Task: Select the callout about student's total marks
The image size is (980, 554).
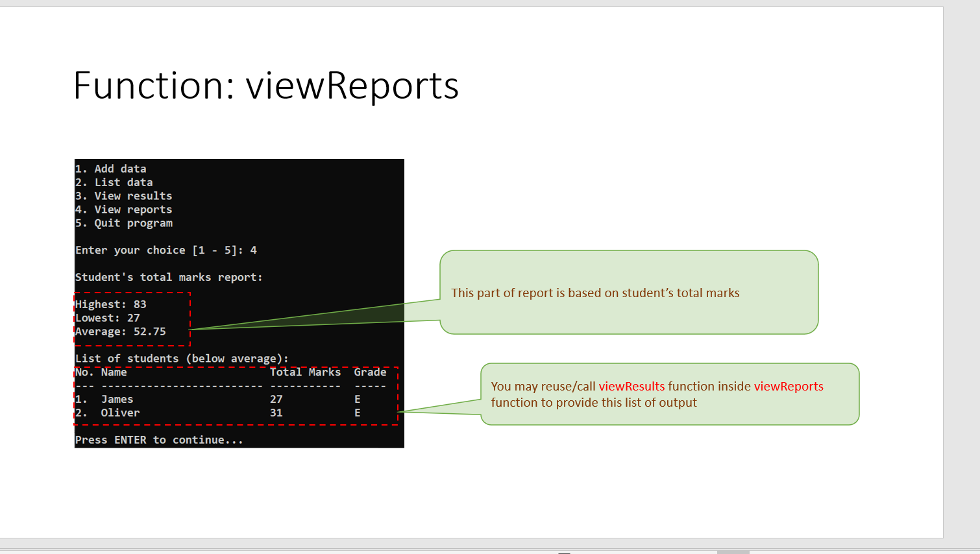Action: point(629,293)
